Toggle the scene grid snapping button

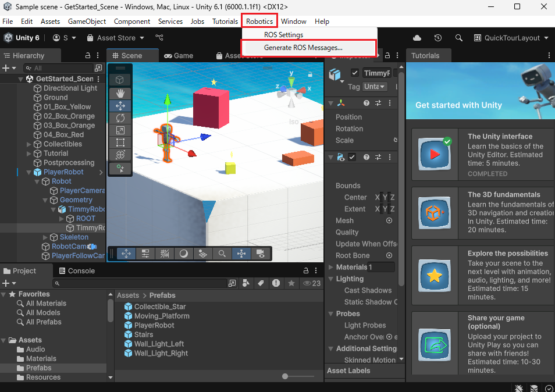pyautogui.click(x=164, y=254)
